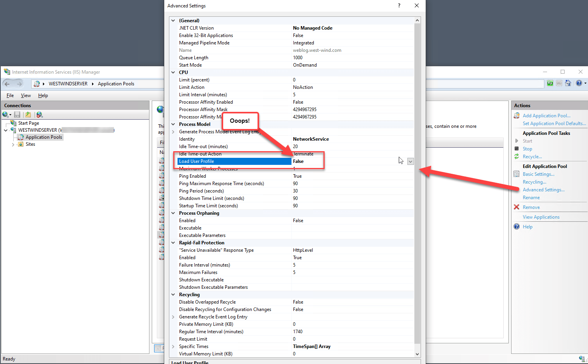Screen dimensions: 588x364
Task: Click the Help question mark icon in Actions
Action: click(x=517, y=226)
